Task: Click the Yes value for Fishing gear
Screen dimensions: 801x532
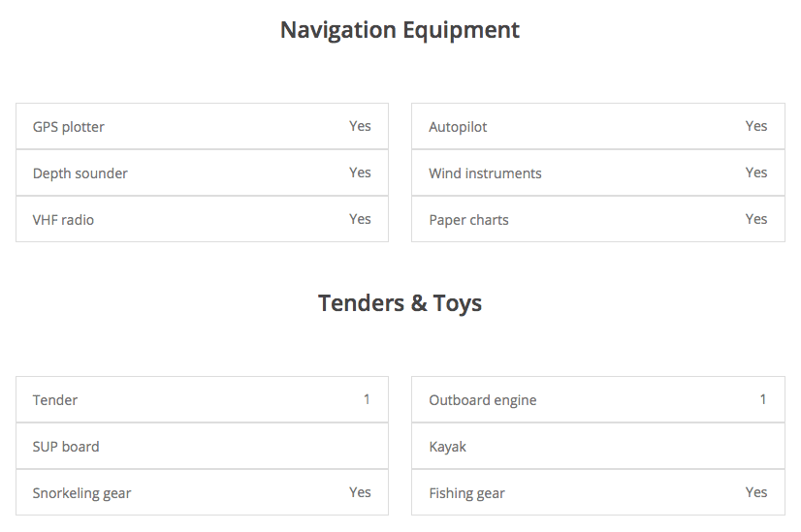Action: 756,492
